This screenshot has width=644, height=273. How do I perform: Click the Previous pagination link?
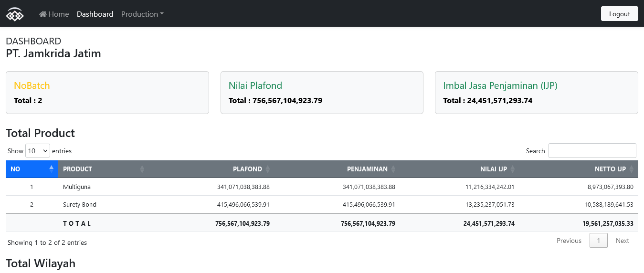[569, 241]
